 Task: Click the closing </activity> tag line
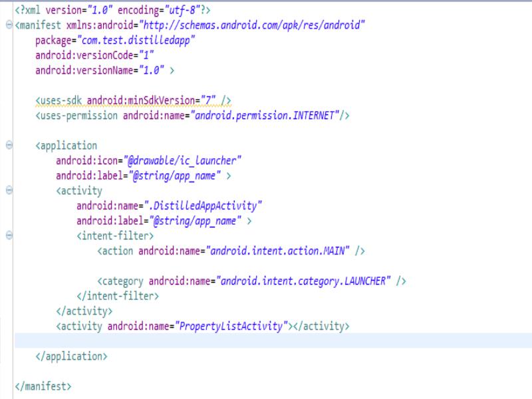tap(84, 311)
